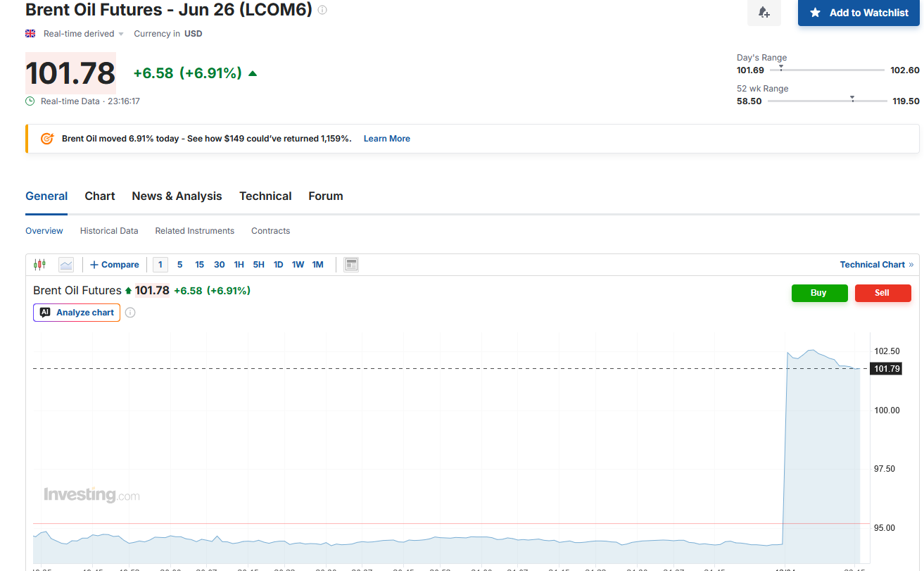This screenshot has width=924, height=571.
Task: Click the 52 wk Range slider marker
Action: (x=852, y=99)
